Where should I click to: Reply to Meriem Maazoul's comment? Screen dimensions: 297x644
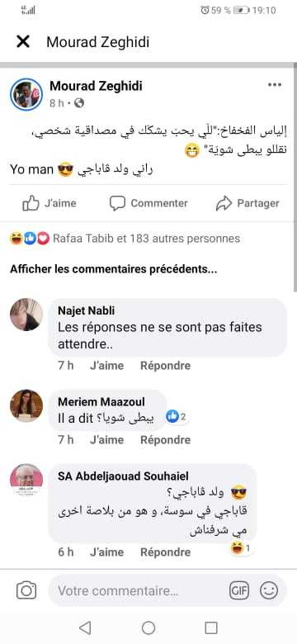pos(165,440)
